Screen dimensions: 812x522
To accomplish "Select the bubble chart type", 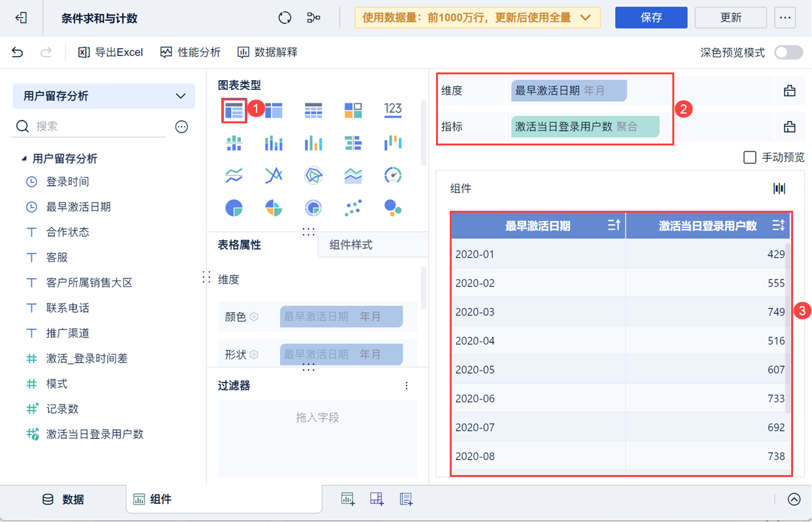I will (393, 207).
